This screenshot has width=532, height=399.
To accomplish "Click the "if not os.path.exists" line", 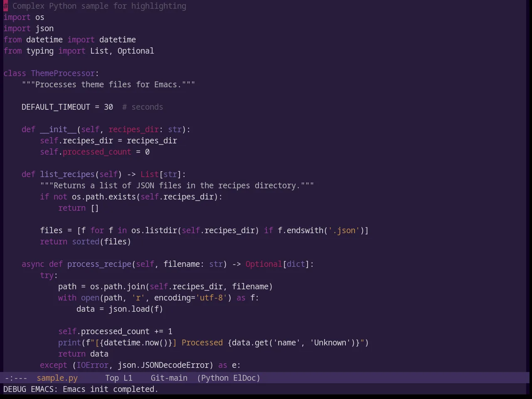I will [x=131, y=197].
